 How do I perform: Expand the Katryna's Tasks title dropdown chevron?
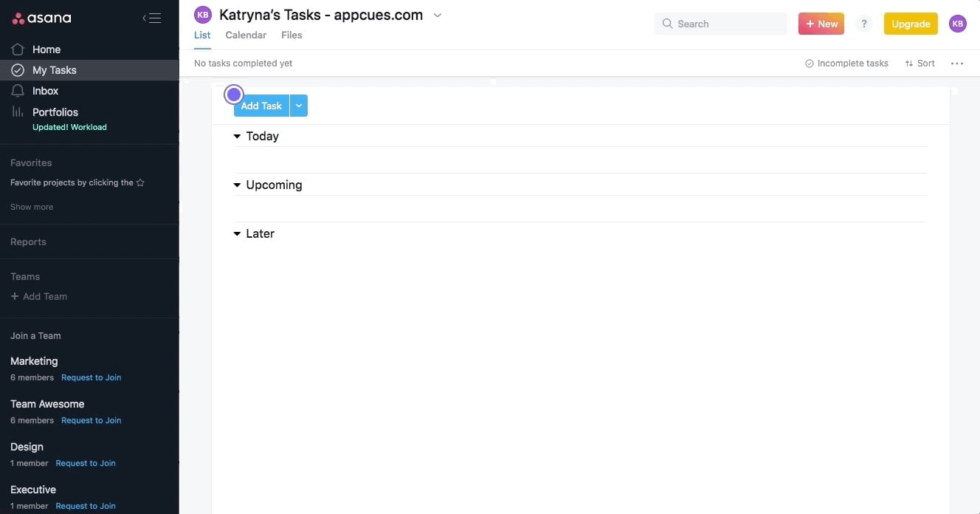437,16
